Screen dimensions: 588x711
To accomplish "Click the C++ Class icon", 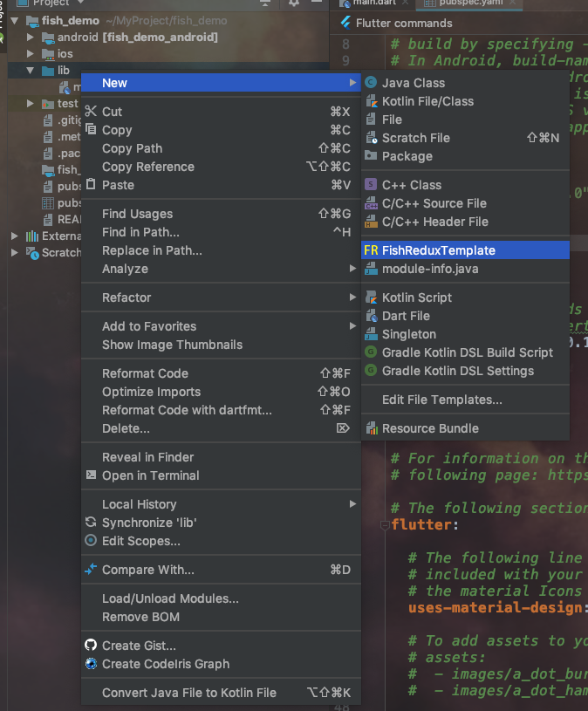I will point(371,185).
